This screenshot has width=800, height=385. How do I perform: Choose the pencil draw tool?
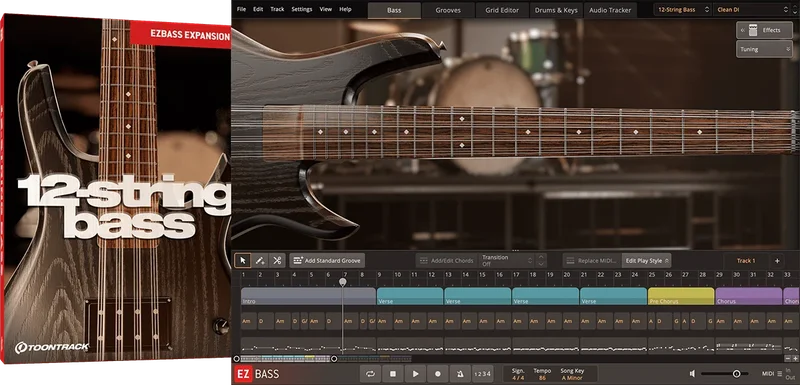tap(260, 261)
